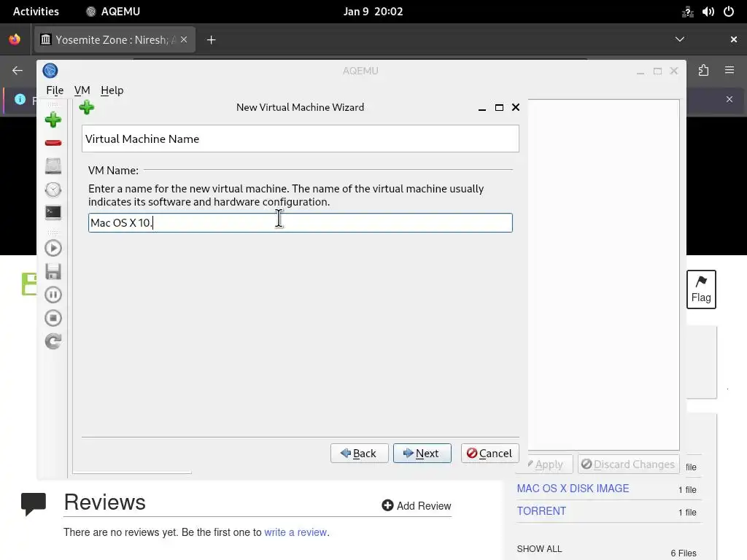
Task: Click the Flag button on webpage
Action: coord(701,289)
